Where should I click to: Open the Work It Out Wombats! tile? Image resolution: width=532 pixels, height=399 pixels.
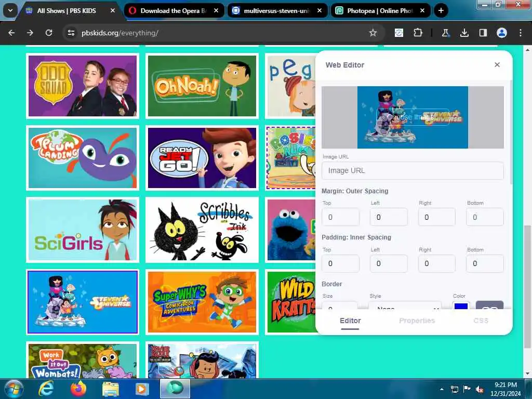83,360
